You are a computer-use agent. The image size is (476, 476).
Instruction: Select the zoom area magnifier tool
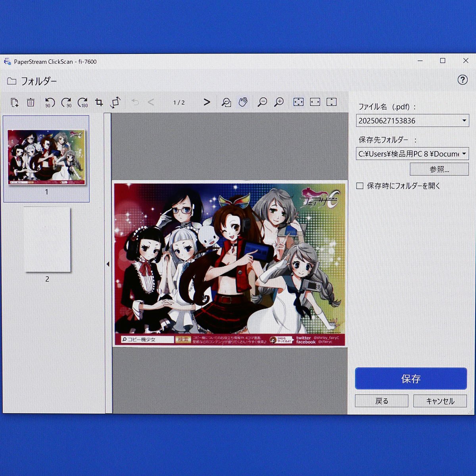[226, 102]
